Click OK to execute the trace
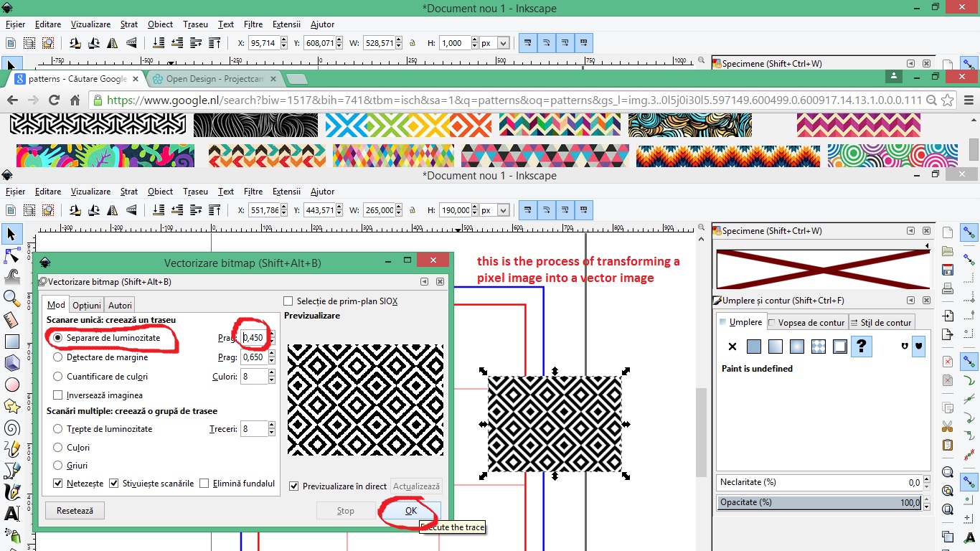 coord(410,511)
